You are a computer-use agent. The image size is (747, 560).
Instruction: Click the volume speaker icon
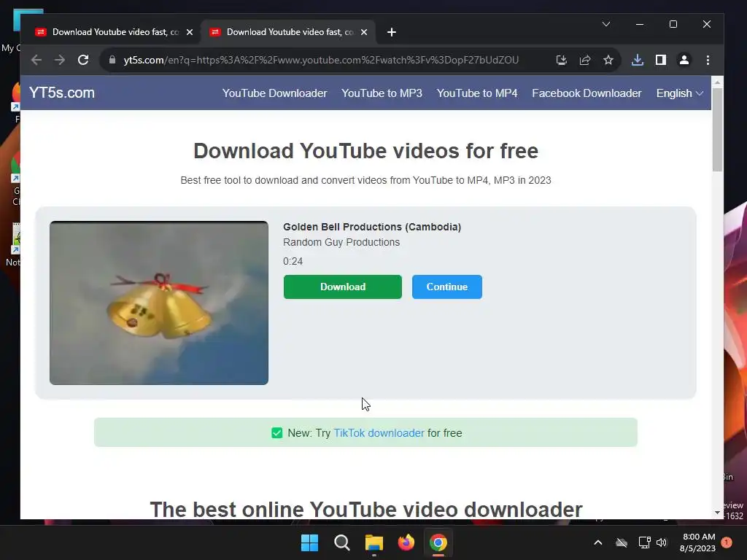point(661,542)
